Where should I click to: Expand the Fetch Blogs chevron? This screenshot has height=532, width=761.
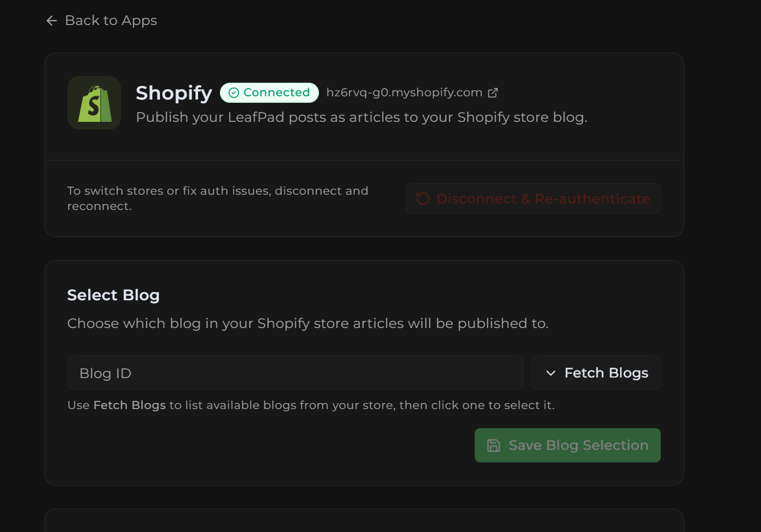551,373
